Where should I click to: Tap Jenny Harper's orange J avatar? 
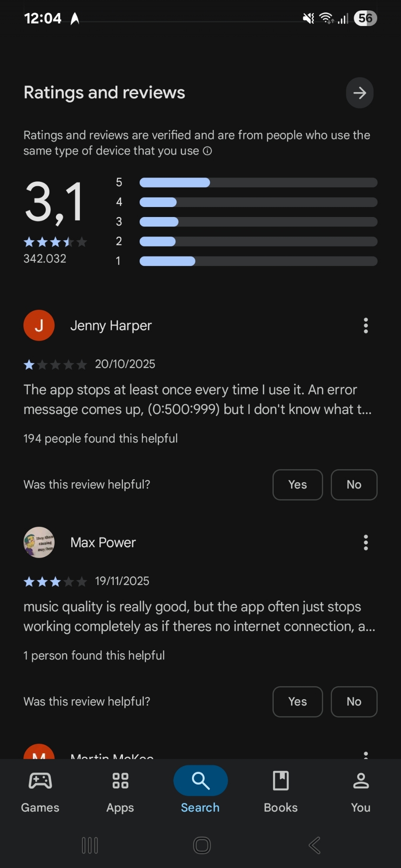tap(39, 325)
